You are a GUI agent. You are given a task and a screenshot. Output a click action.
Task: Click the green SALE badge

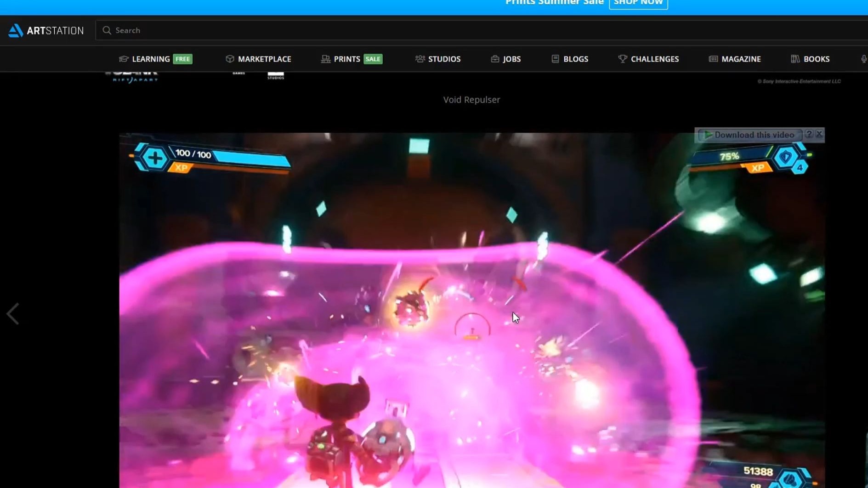[x=373, y=59]
